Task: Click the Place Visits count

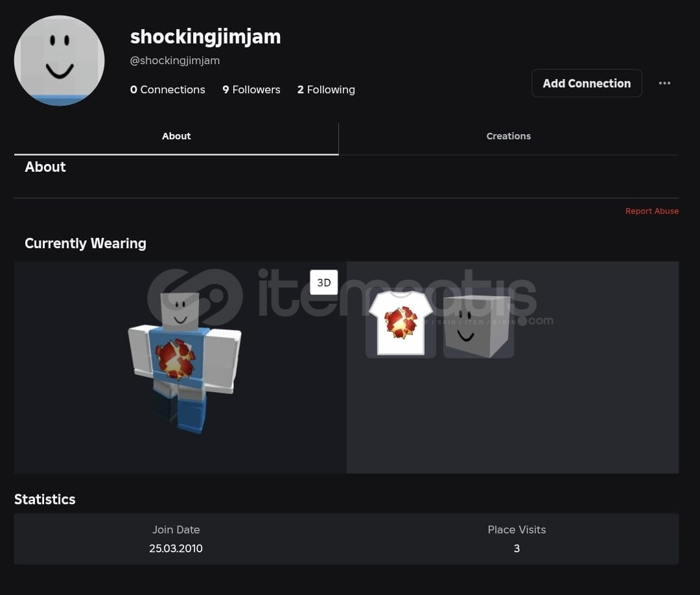Action: pos(517,548)
